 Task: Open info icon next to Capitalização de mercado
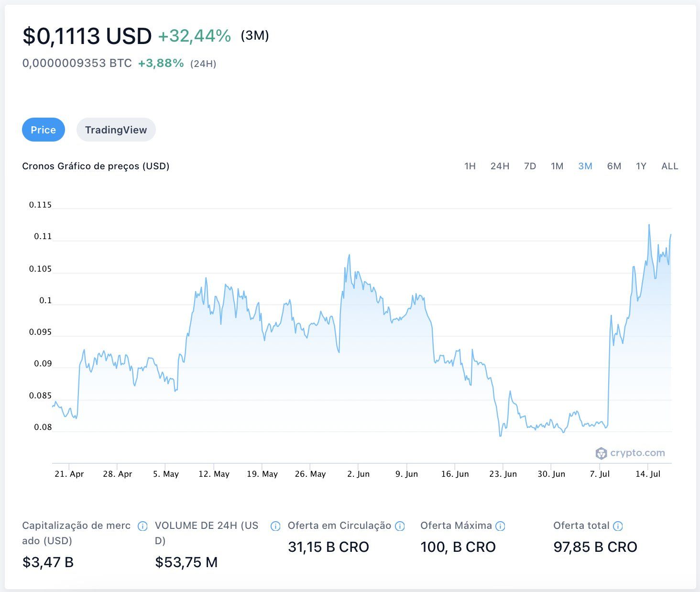(142, 526)
